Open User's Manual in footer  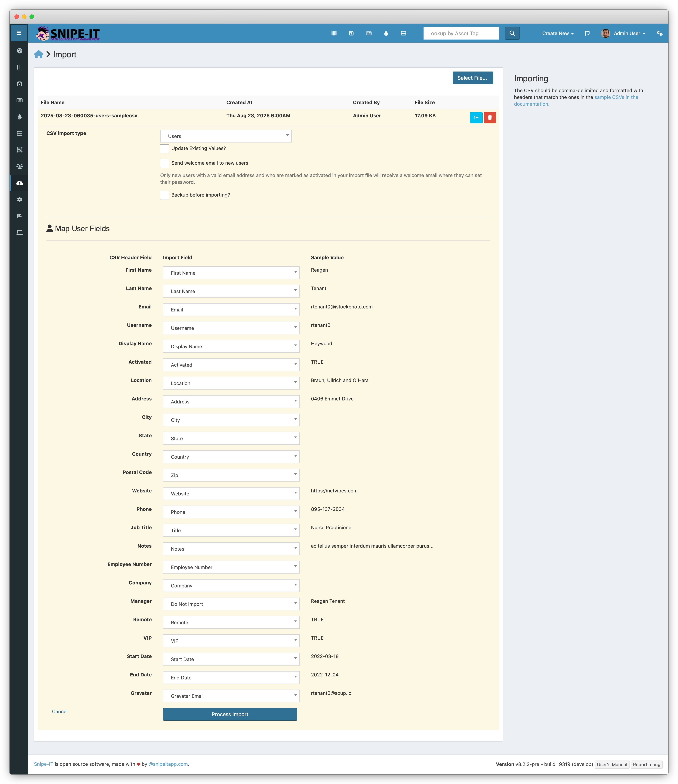pyautogui.click(x=612, y=764)
